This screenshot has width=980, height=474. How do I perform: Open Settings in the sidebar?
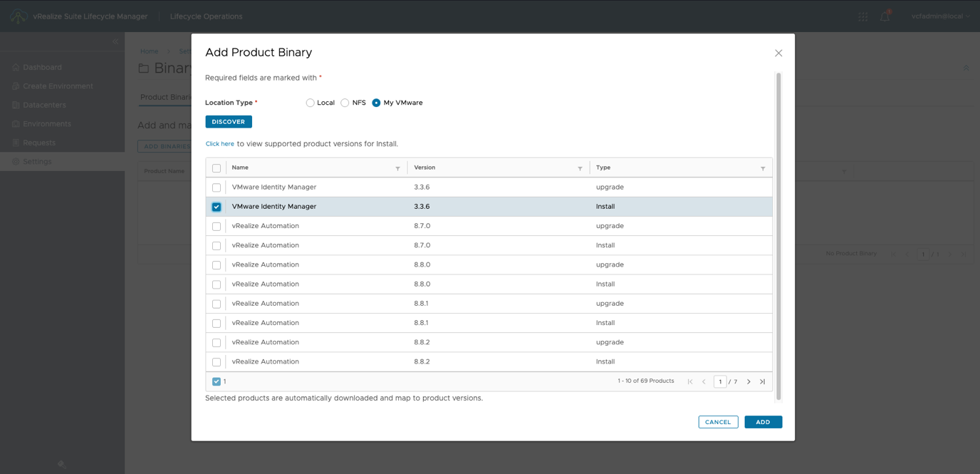click(62, 162)
